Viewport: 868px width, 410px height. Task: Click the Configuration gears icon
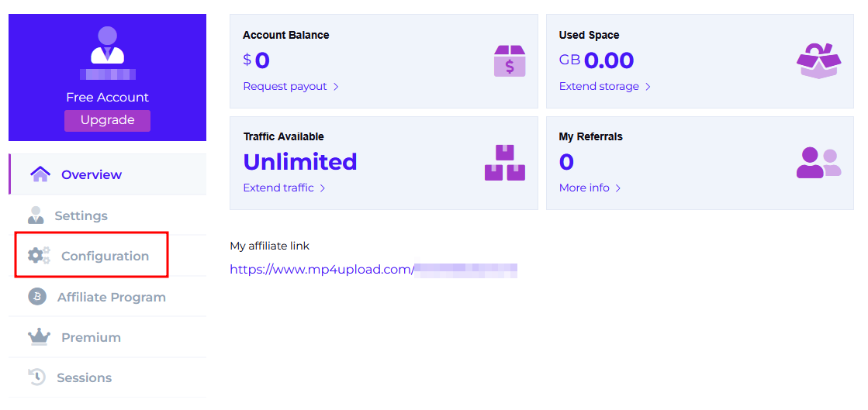(x=39, y=256)
